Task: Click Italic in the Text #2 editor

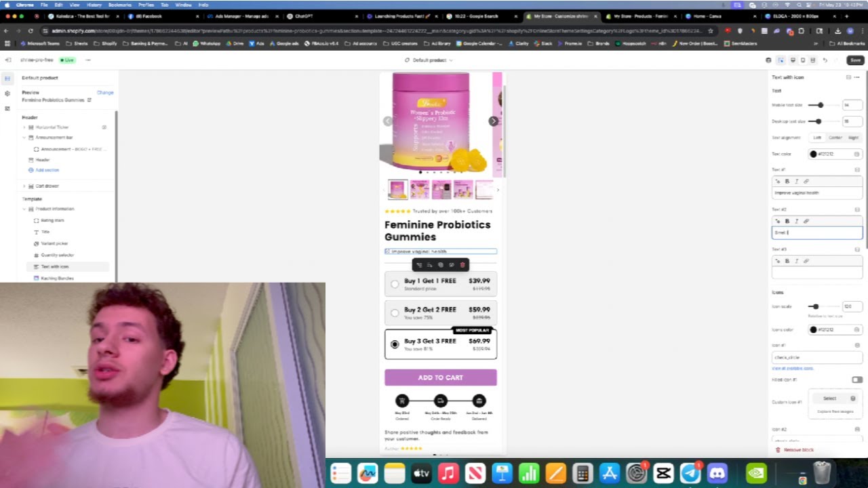Action: [x=796, y=221]
